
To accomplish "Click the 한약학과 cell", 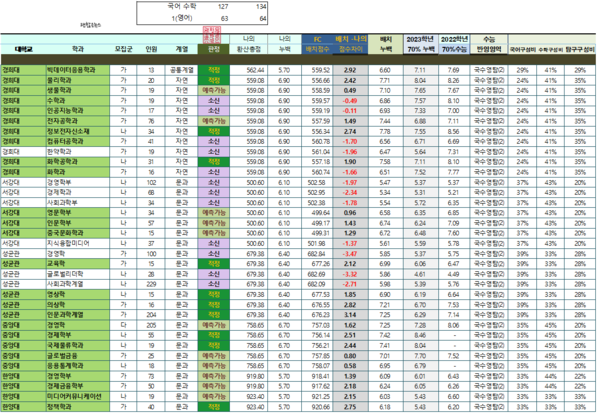I will pyautogui.click(x=78, y=151).
